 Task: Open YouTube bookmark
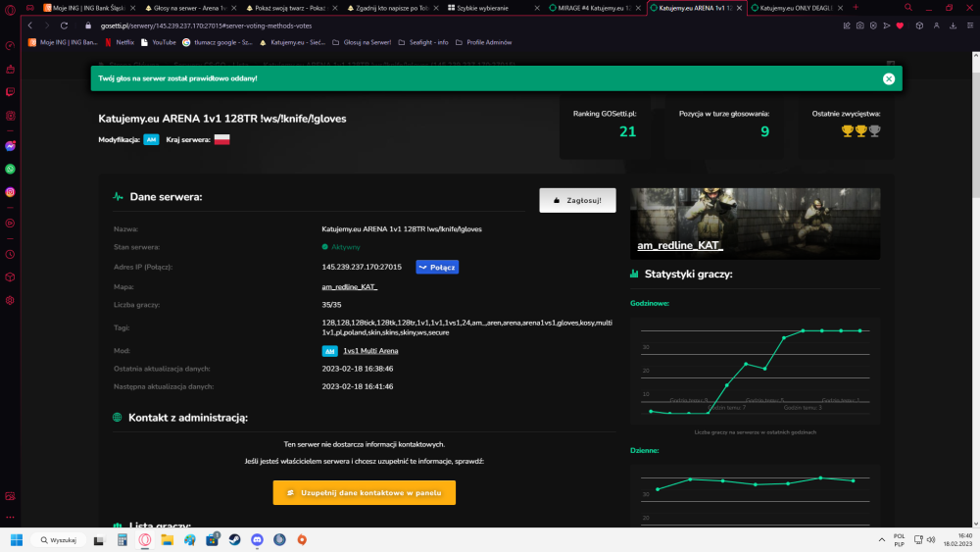158,42
